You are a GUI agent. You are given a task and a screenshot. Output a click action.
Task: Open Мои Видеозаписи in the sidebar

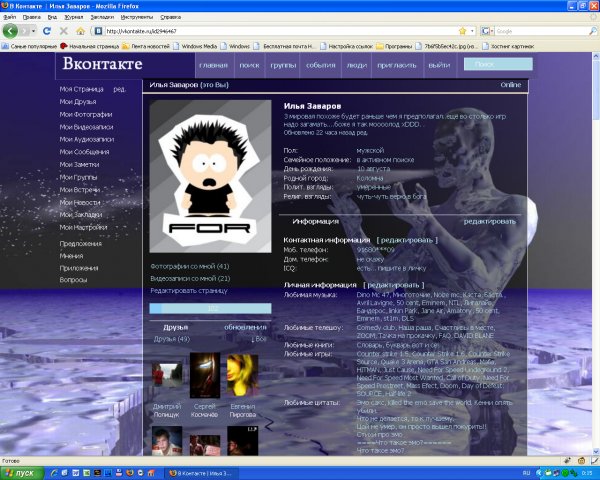(86, 127)
